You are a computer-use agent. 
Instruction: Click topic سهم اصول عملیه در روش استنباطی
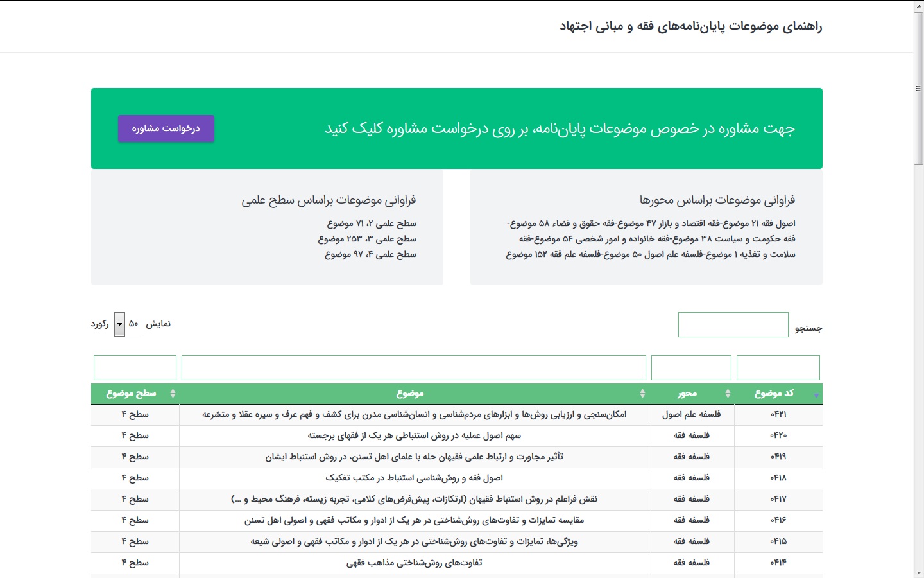[415, 436]
